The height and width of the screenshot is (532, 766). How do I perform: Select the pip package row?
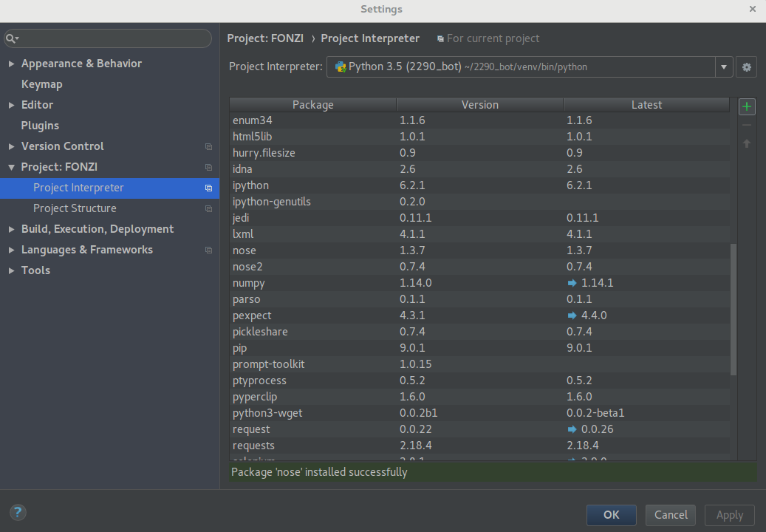click(x=479, y=348)
